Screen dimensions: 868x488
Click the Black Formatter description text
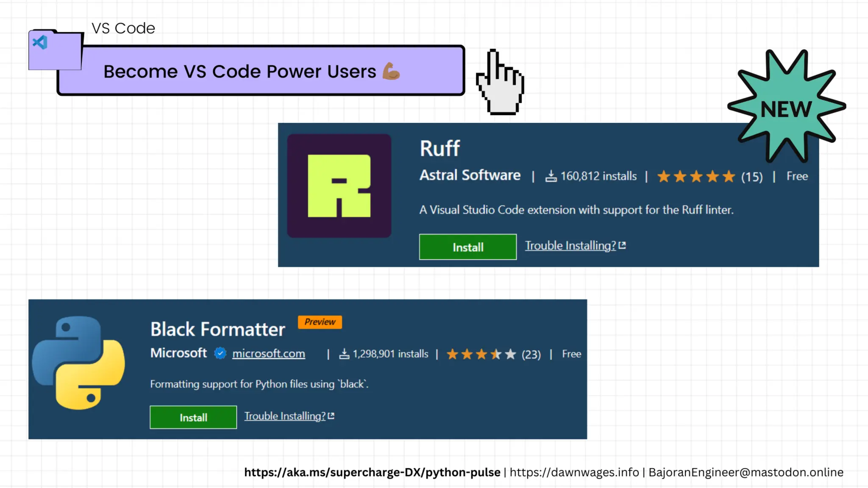point(259,384)
